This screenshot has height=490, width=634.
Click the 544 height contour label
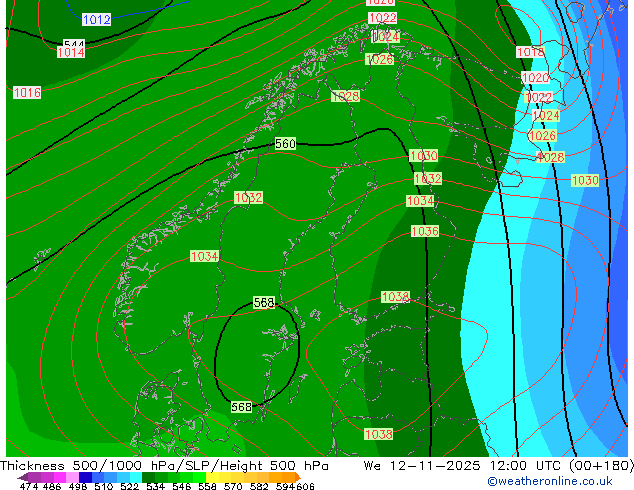pyautogui.click(x=74, y=43)
